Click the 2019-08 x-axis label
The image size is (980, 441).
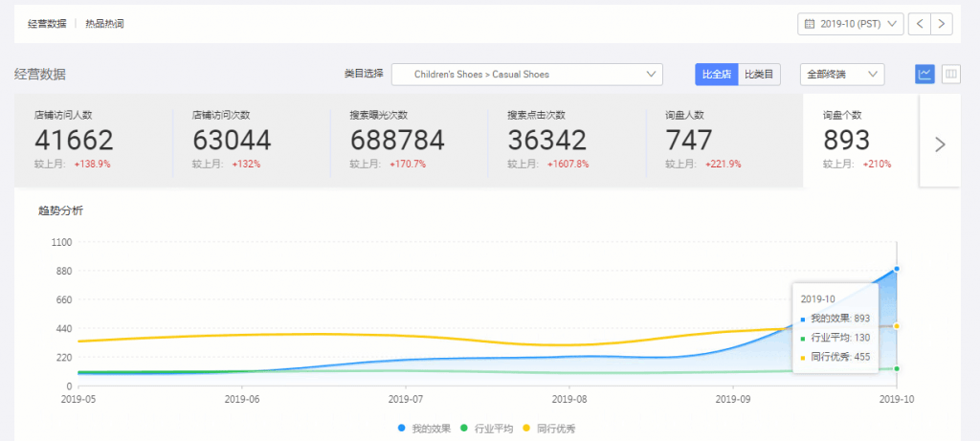pyautogui.click(x=570, y=398)
